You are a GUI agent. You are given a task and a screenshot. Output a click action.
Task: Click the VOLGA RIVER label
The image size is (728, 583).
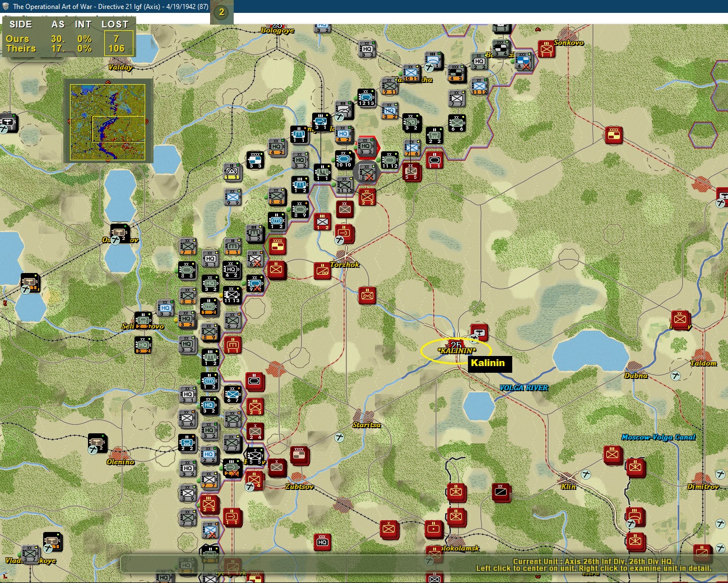[x=523, y=388]
